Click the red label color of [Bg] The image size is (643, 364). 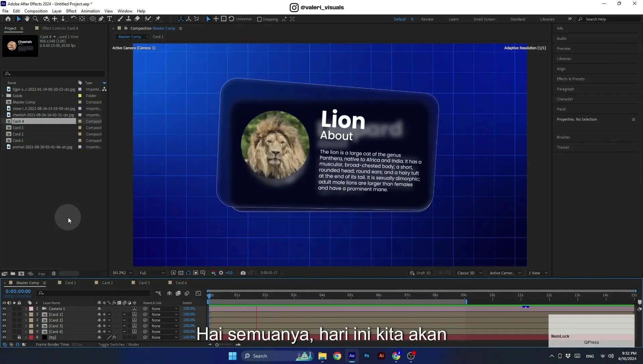31,337
